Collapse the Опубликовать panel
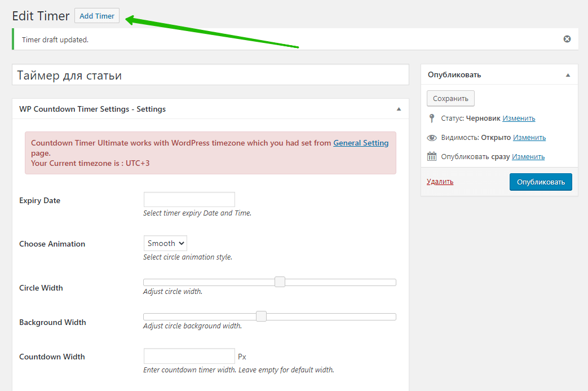 coord(568,75)
